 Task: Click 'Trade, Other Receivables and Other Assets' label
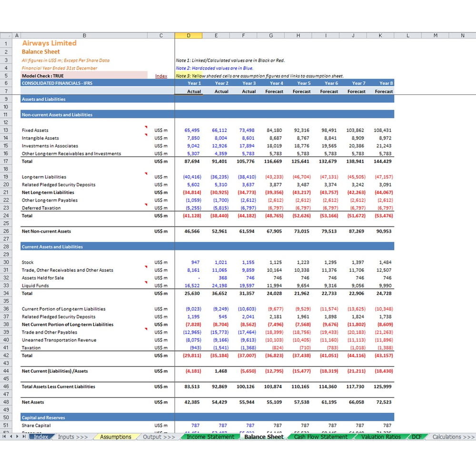click(x=68, y=270)
